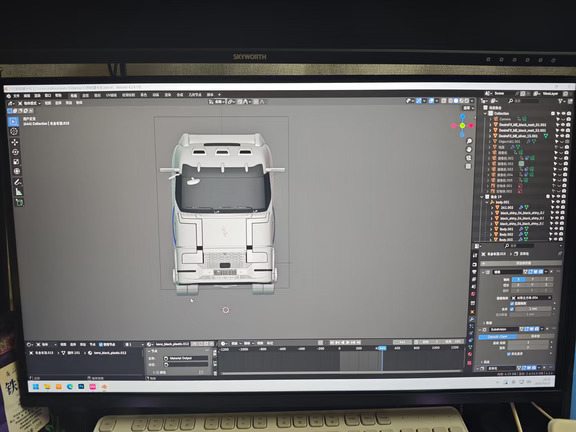Open viewport shading options dropdown arrow
The width and height of the screenshot is (576, 432).
(472, 101)
